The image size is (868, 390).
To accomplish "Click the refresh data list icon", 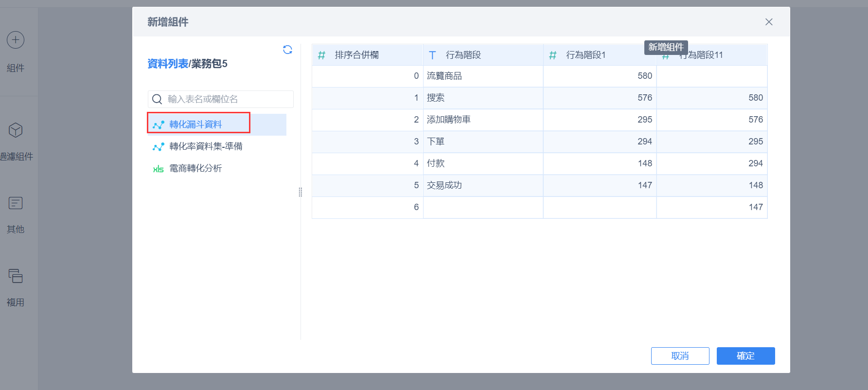I will tap(287, 50).
